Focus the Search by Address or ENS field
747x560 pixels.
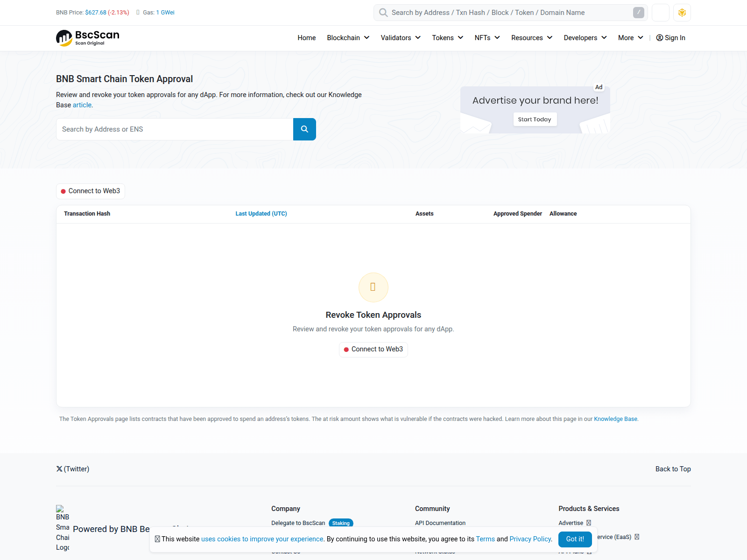175,129
